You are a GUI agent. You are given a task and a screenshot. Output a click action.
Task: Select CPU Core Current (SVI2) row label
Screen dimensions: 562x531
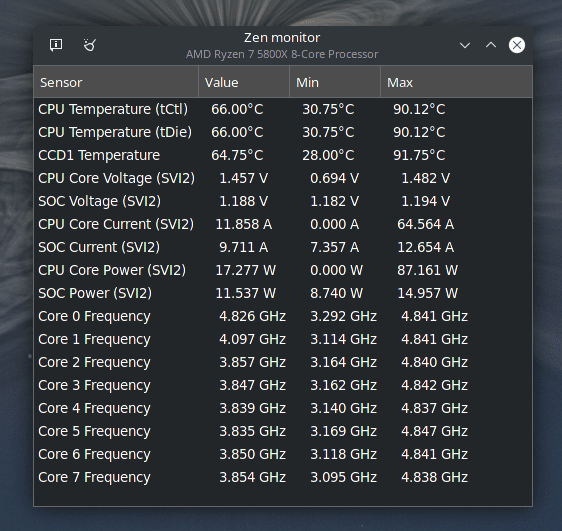(x=116, y=224)
